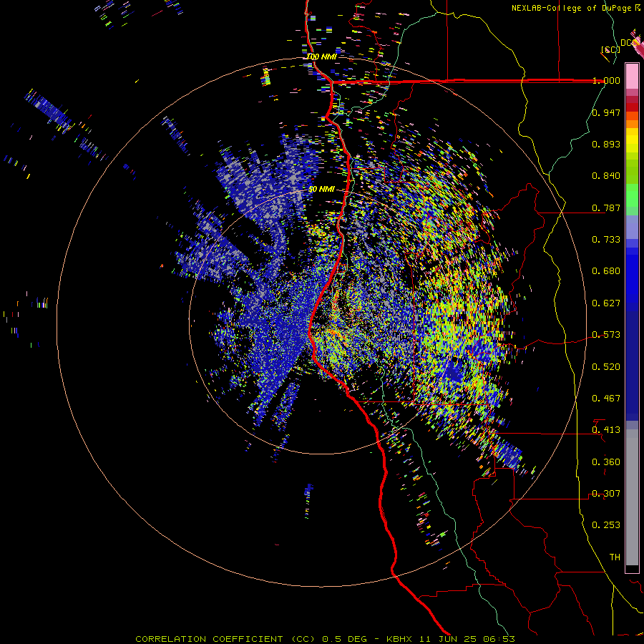This screenshot has width=644, height=644.
Task: Select the 0.467 scale value
Action: [606, 399]
